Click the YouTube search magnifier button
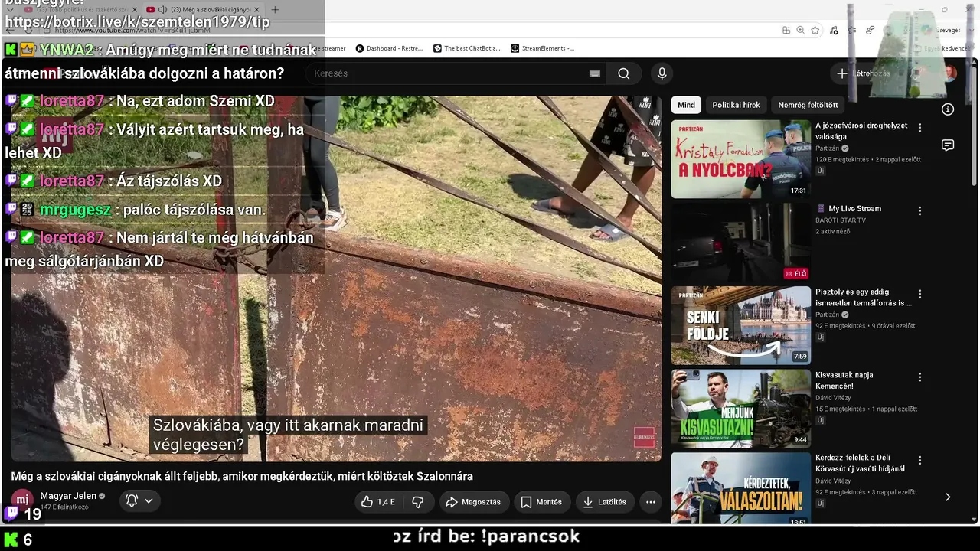 coord(624,73)
